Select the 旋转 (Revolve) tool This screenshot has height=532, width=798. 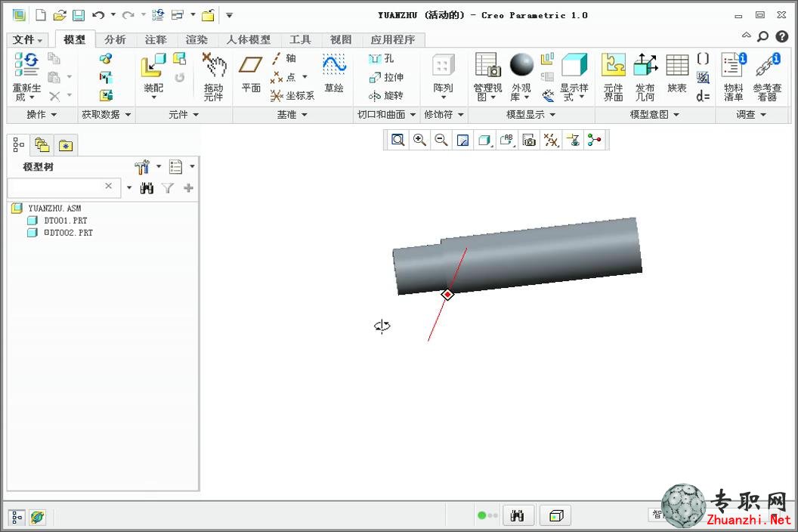point(385,95)
